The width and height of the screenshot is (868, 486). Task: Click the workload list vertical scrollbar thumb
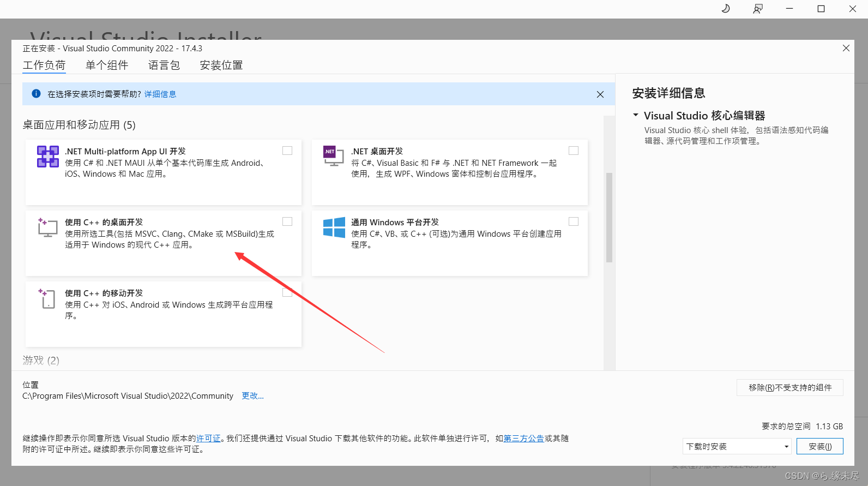(609, 218)
